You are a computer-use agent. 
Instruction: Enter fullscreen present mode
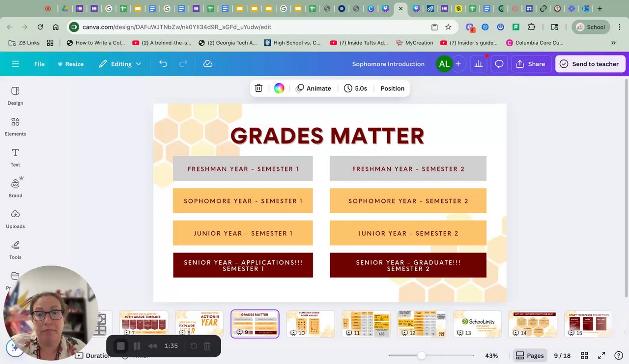(x=601, y=356)
